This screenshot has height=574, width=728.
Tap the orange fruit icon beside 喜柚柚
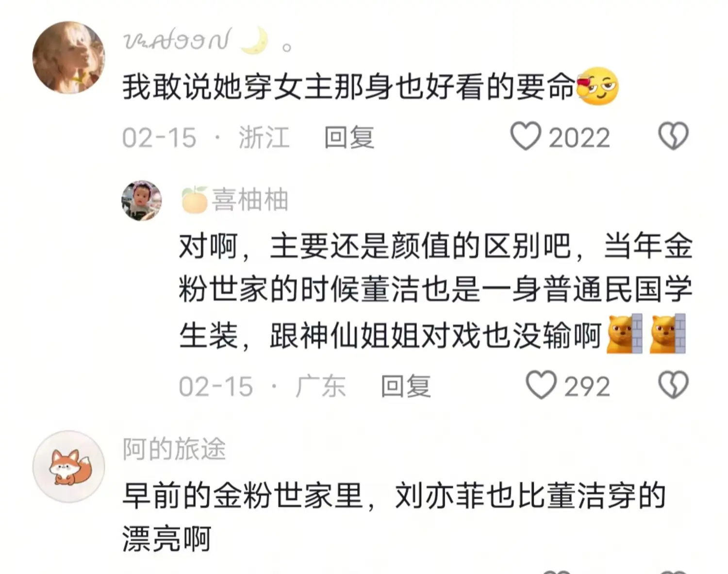coord(195,199)
